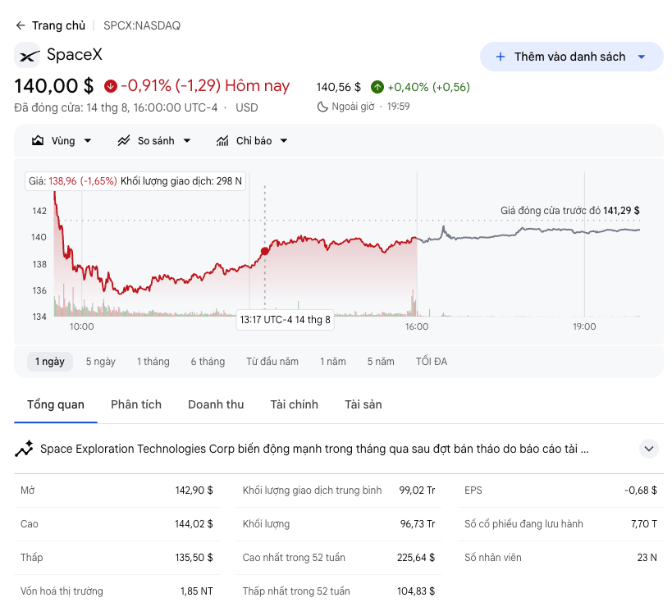The width and height of the screenshot is (672, 616).
Task: Click the back arrow icon
Action: 21,25
